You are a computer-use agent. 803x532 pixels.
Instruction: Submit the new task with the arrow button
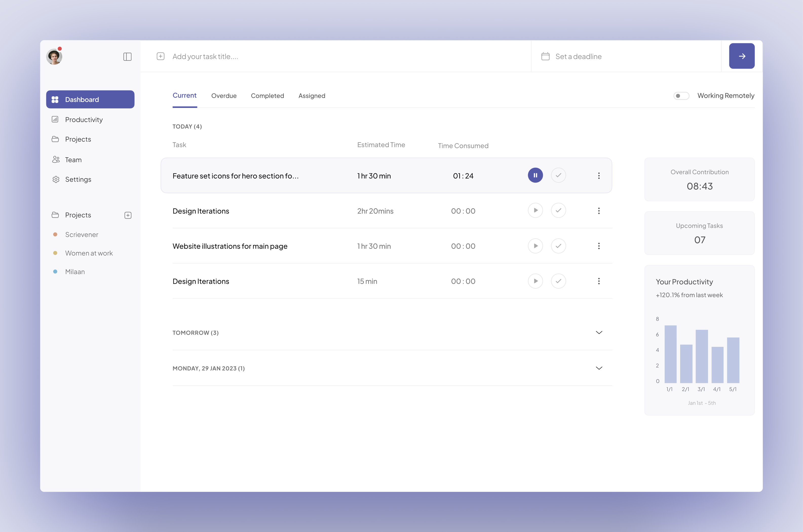(742, 56)
